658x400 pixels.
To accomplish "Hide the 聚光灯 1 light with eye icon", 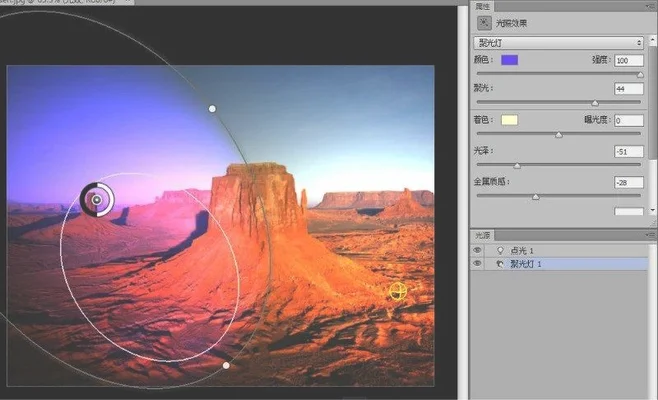I will [477, 264].
